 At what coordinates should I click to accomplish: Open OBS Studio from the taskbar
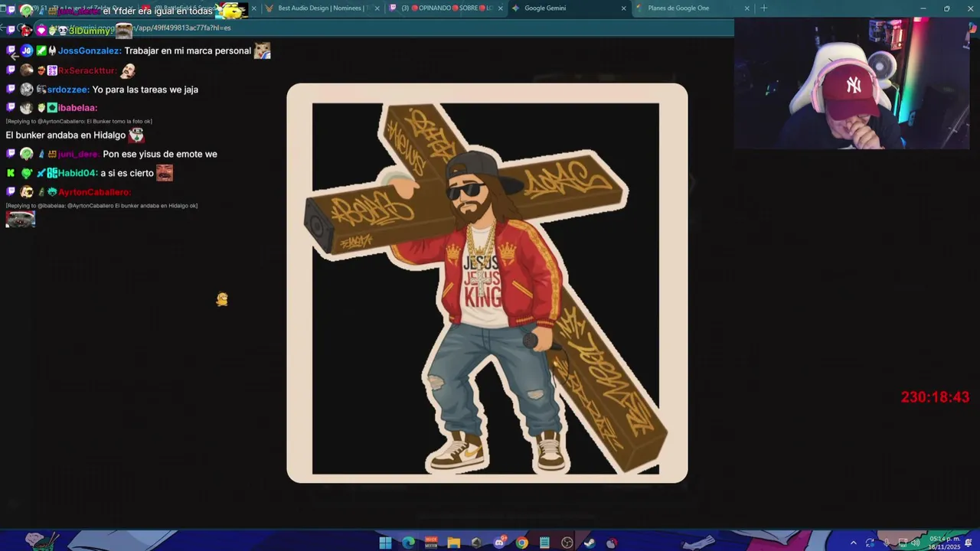click(567, 543)
